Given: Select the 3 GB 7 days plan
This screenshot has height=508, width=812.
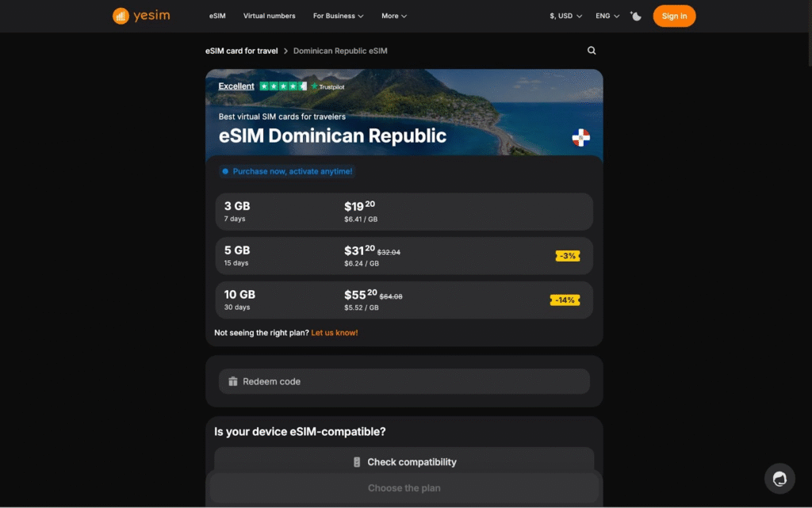Looking at the screenshot, I should tap(404, 212).
